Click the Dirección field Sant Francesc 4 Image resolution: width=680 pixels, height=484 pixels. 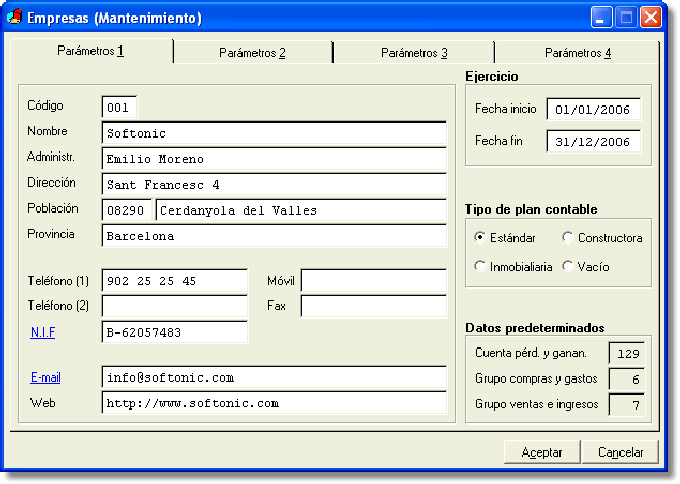(274, 185)
